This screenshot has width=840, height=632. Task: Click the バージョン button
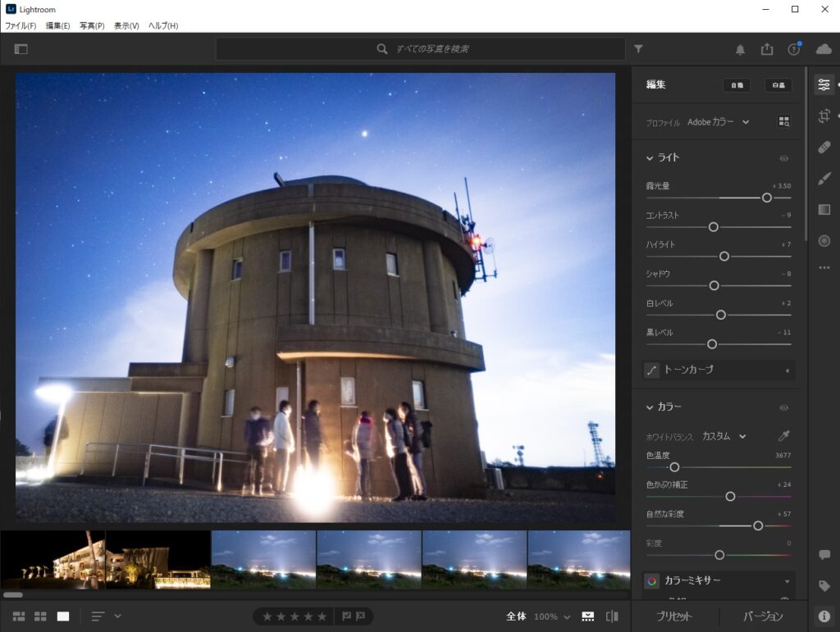coord(763,616)
